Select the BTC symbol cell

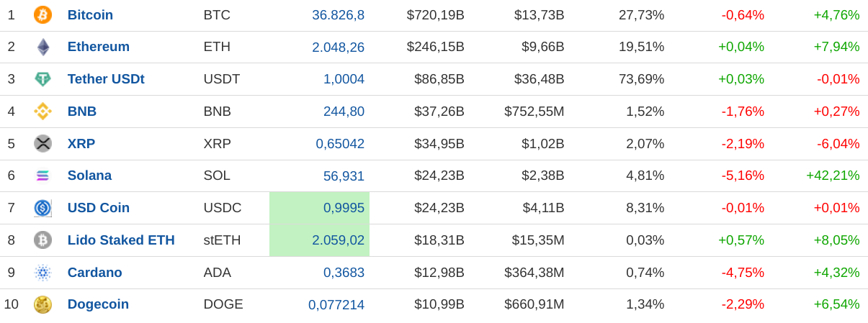coord(217,15)
